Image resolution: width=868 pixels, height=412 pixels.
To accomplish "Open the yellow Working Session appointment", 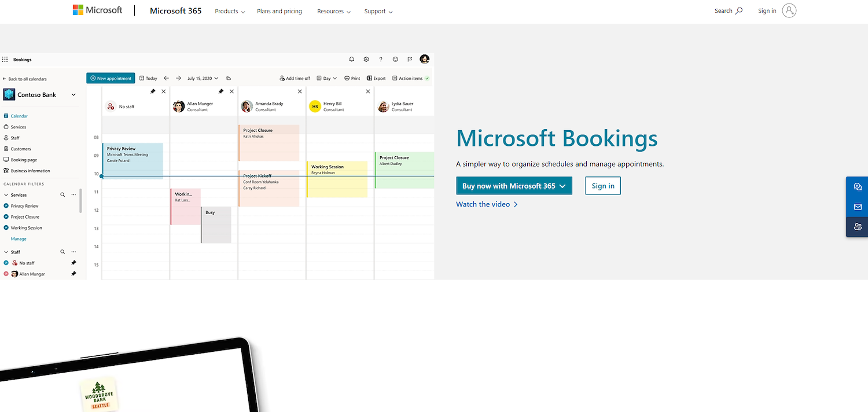I will click(337, 179).
